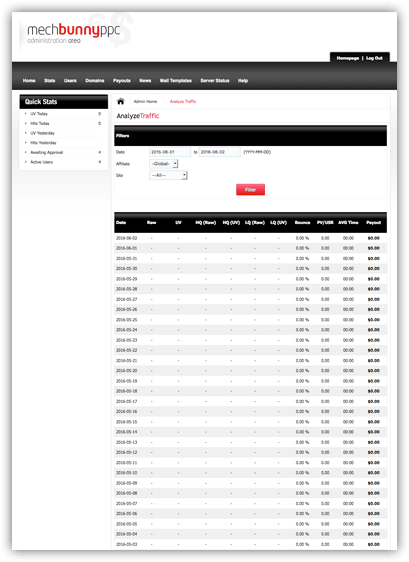Click the HQ (UV) column header
Image resolution: width=409 pixels, height=562 pixels.
(x=231, y=223)
